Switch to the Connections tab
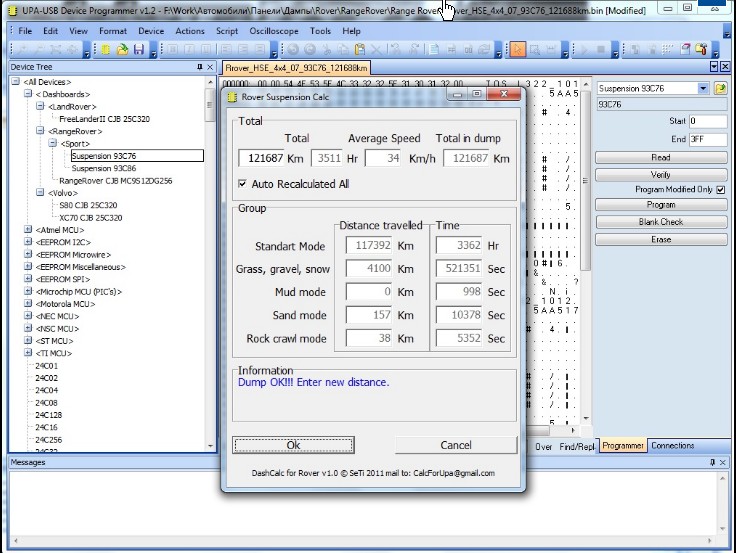 pyautogui.click(x=672, y=445)
